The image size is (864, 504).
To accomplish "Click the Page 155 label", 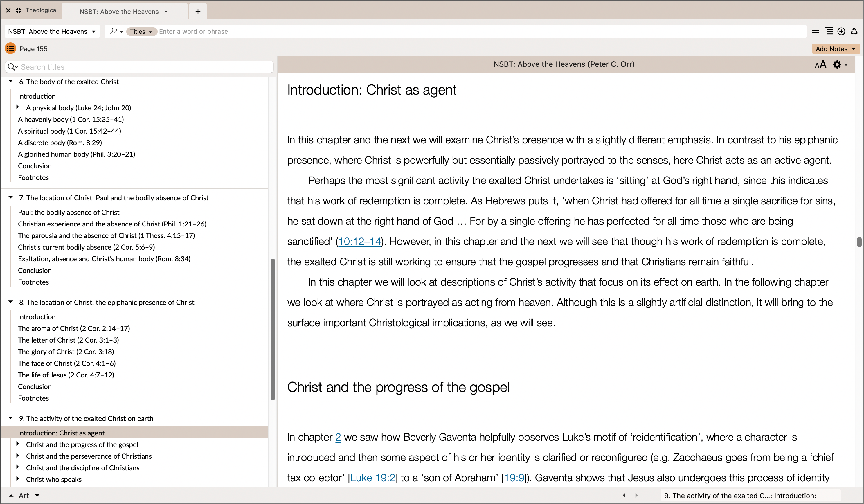I will (x=34, y=49).
